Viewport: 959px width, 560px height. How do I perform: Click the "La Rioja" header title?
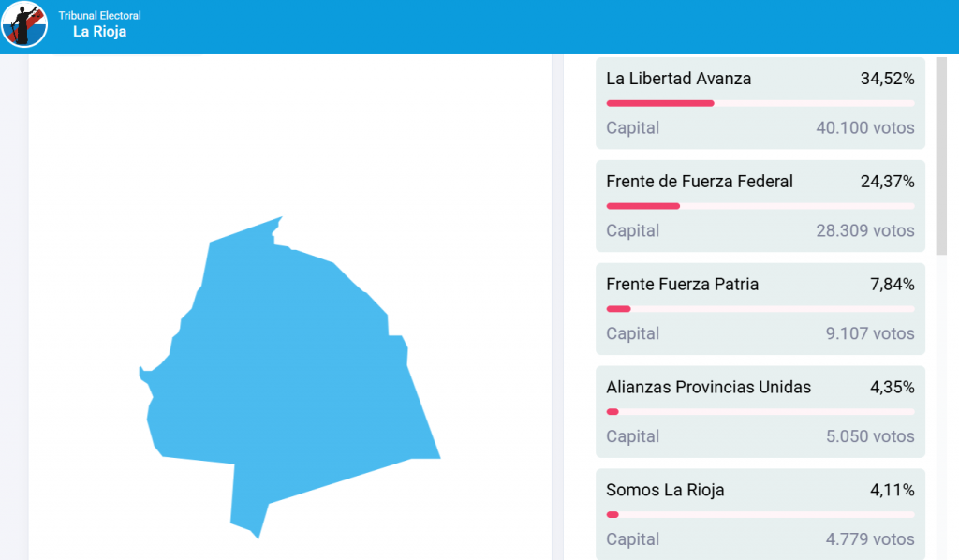[99, 32]
